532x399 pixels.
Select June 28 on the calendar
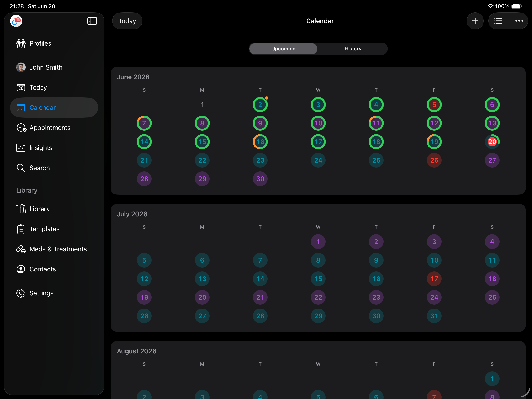144,179
